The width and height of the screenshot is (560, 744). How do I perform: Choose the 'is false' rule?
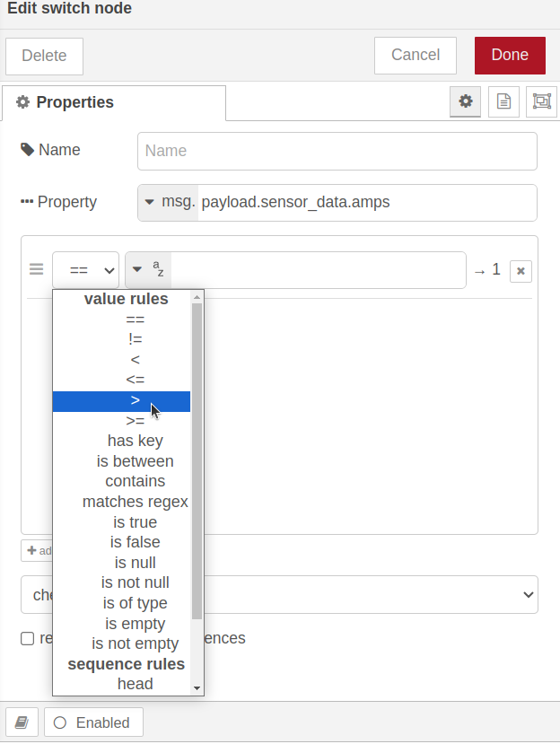coord(121,542)
